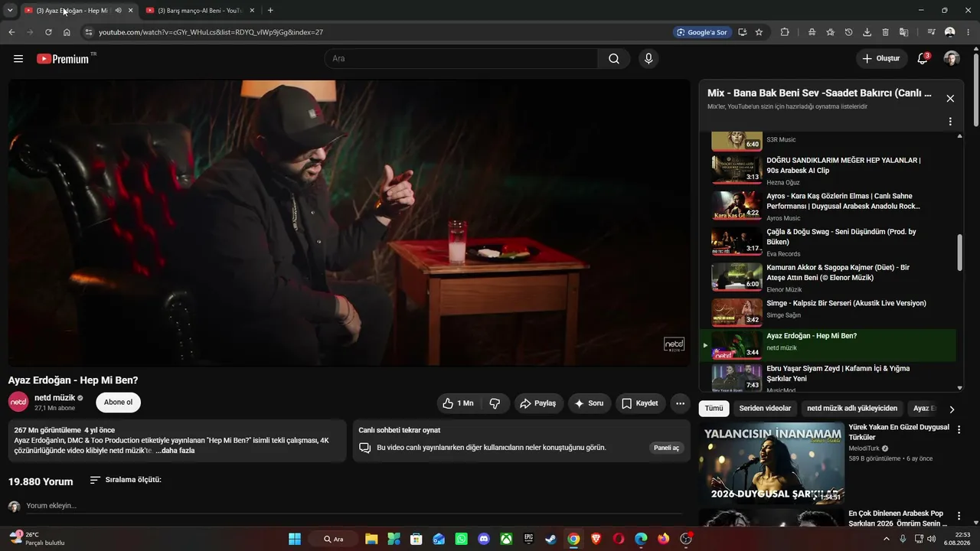The image size is (980, 551).
Task: Open Chrome home page button
Action: (x=67, y=32)
